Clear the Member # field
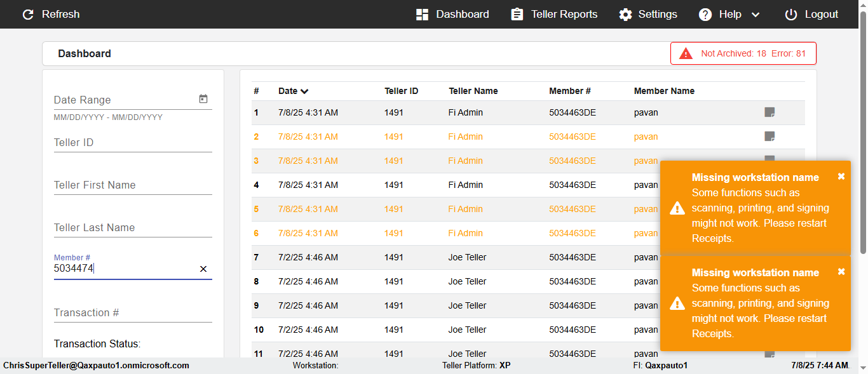 pyautogui.click(x=203, y=269)
